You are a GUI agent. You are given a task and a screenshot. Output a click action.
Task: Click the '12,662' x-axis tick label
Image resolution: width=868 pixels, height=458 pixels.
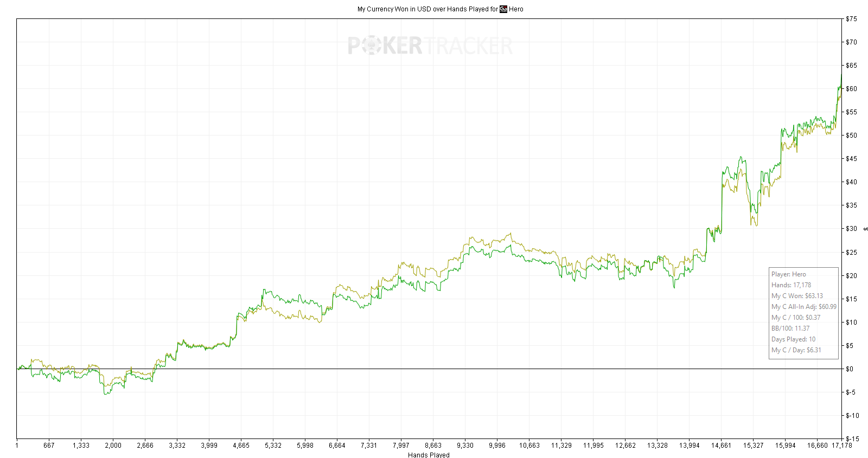click(x=626, y=446)
